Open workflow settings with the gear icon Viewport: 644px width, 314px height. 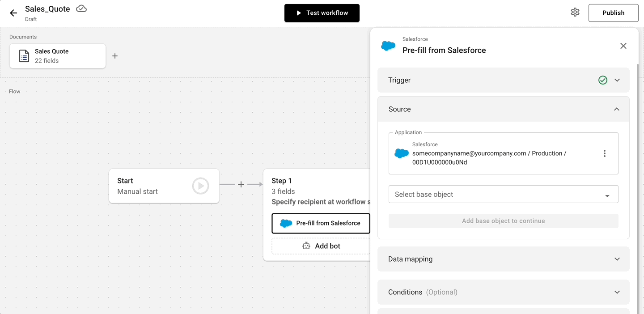point(575,12)
